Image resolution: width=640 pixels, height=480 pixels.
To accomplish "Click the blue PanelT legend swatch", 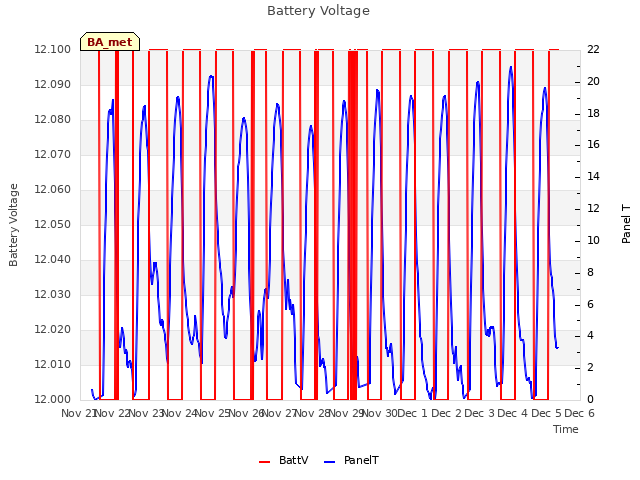I will pos(329,462).
